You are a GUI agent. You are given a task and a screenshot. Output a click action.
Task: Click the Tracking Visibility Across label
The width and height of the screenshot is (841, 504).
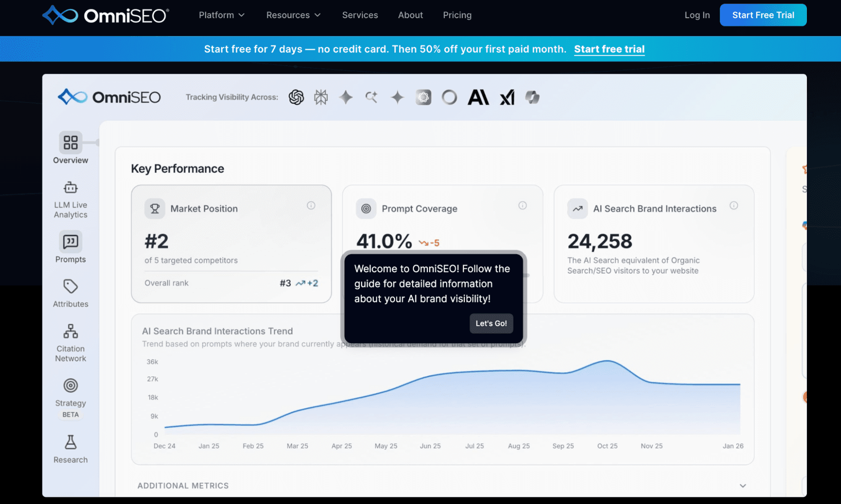[232, 97]
